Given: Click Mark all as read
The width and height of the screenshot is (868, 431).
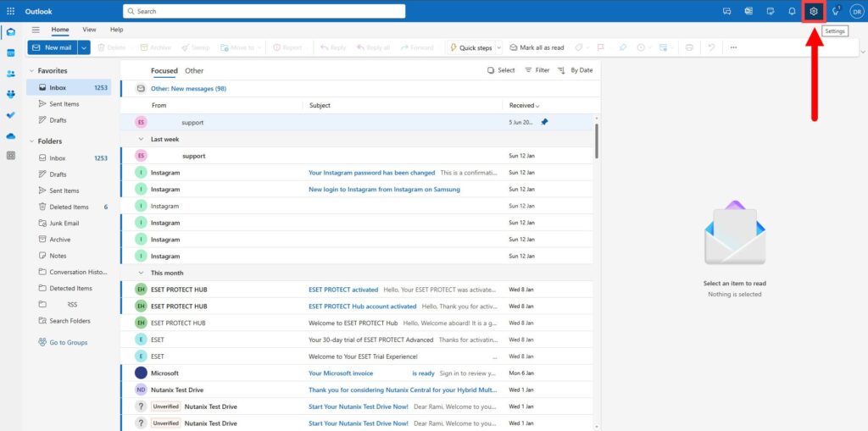Looking at the screenshot, I should 537,47.
